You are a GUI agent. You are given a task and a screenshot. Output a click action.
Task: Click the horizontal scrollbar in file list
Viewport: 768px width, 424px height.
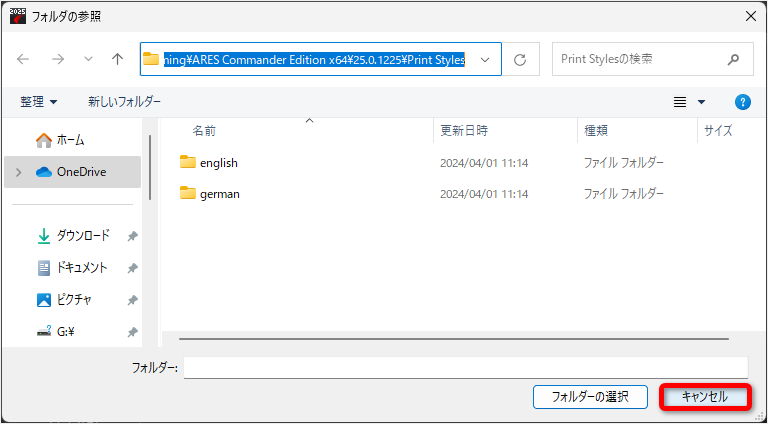click(454, 339)
